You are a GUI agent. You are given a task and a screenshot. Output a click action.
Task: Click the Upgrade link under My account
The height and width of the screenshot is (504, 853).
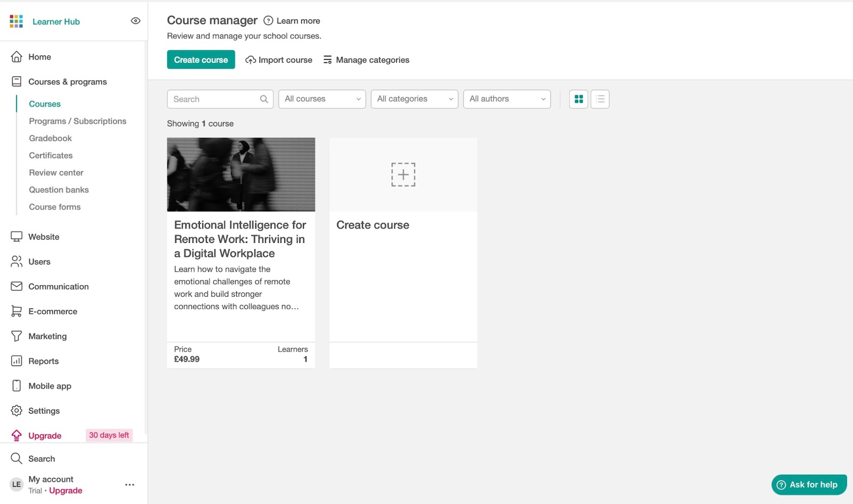[x=66, y=491]
